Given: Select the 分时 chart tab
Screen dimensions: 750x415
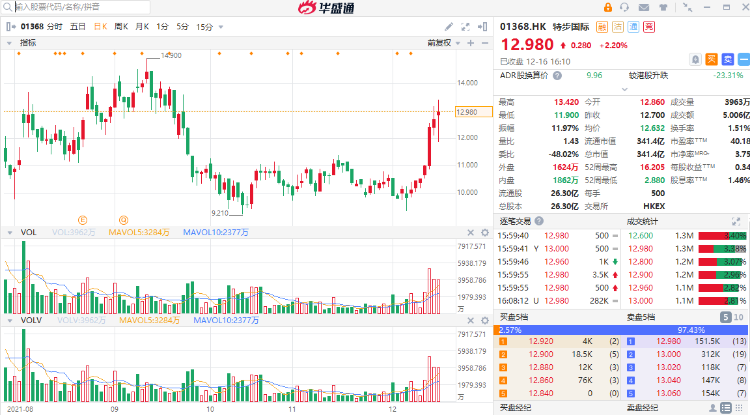Looking at the screenshot, I should pos(55,27).
